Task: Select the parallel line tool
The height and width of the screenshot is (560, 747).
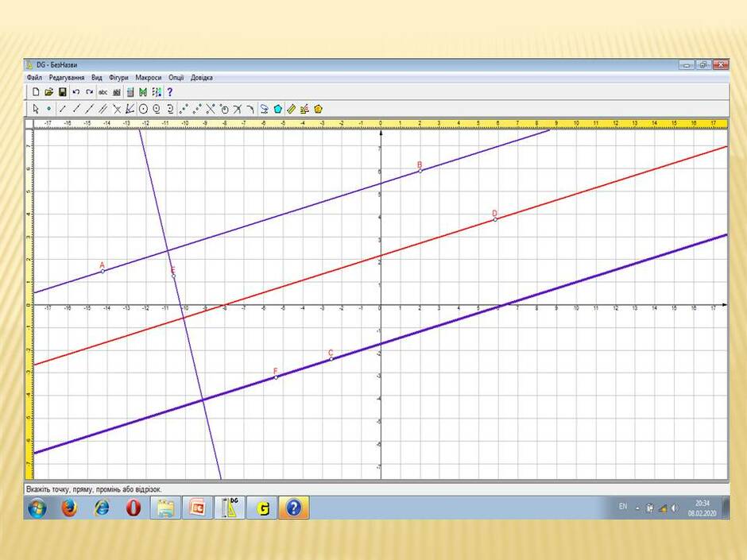Action: (103, 109)
